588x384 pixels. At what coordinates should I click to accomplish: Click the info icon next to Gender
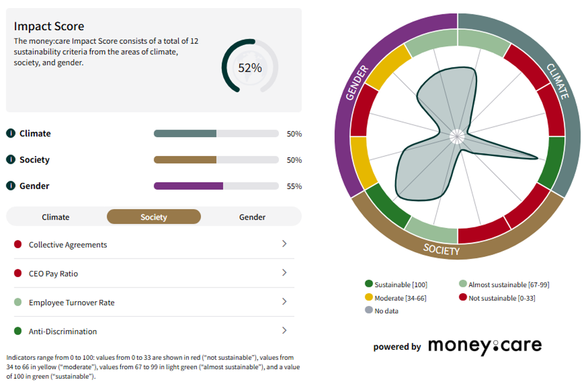[10, 186]
